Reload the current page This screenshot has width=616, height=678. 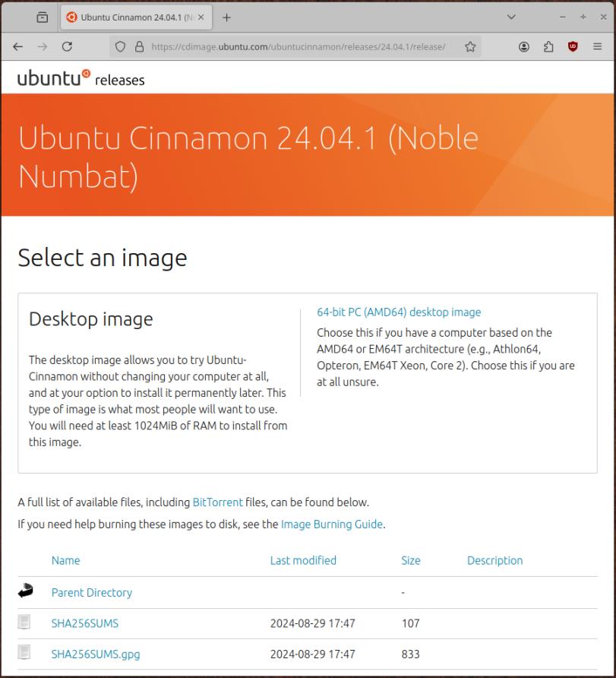(67, 46)
